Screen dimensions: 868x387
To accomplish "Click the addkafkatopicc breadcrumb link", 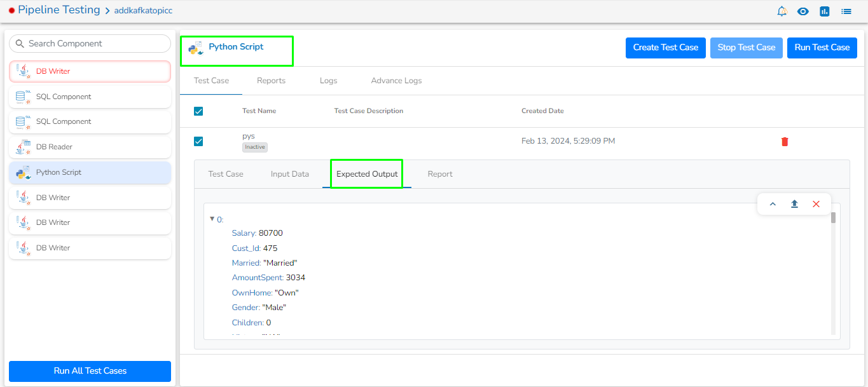I will click(143, 11).
